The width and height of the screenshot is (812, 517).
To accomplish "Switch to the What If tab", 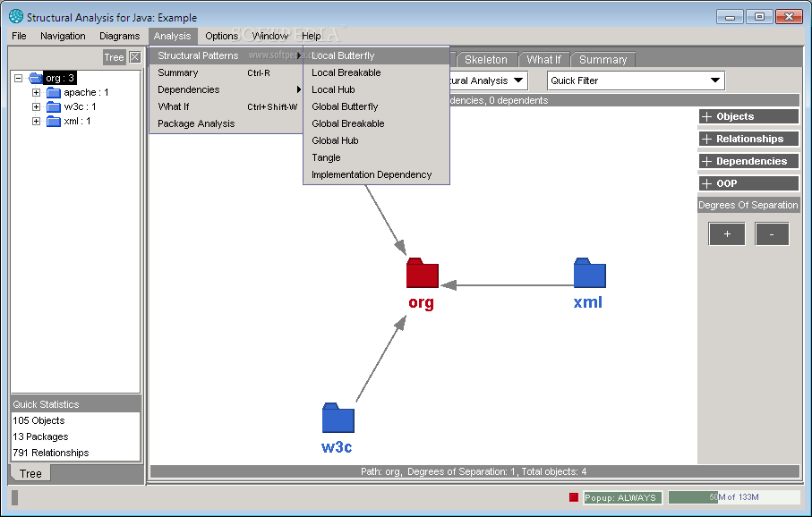I will (543, 60).
